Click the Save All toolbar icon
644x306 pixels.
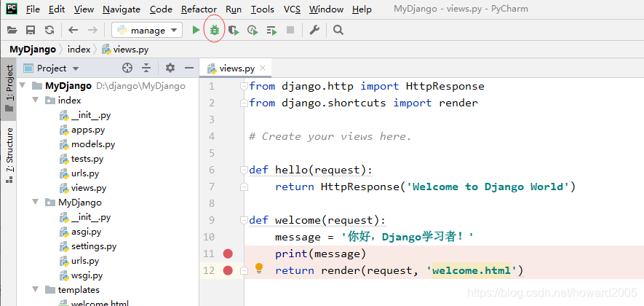(x=31, y=30)
